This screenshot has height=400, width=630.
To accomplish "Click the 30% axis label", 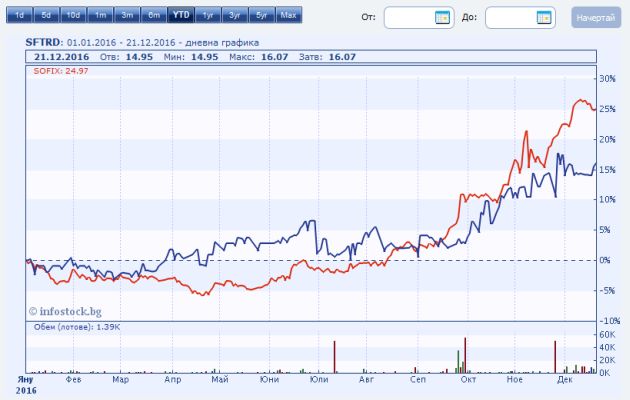I will [607, 79].
